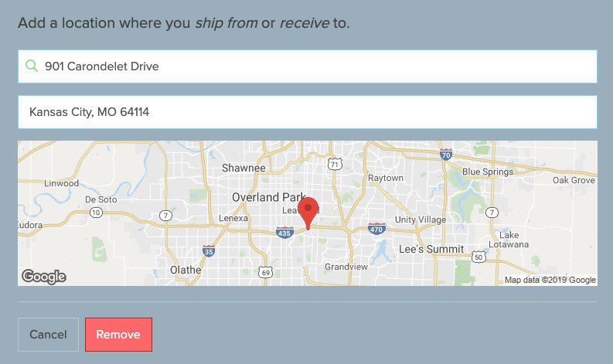Click the I-35 highway shield icon

click(209, 251)
